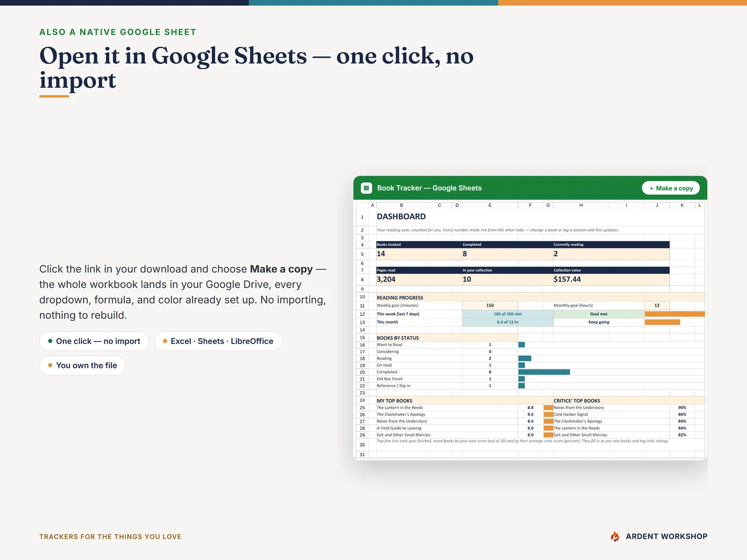Image resolution: width=747 pixels, height=560 pixels.
Task: Click the weekly goal value 150
Action: 490,306
